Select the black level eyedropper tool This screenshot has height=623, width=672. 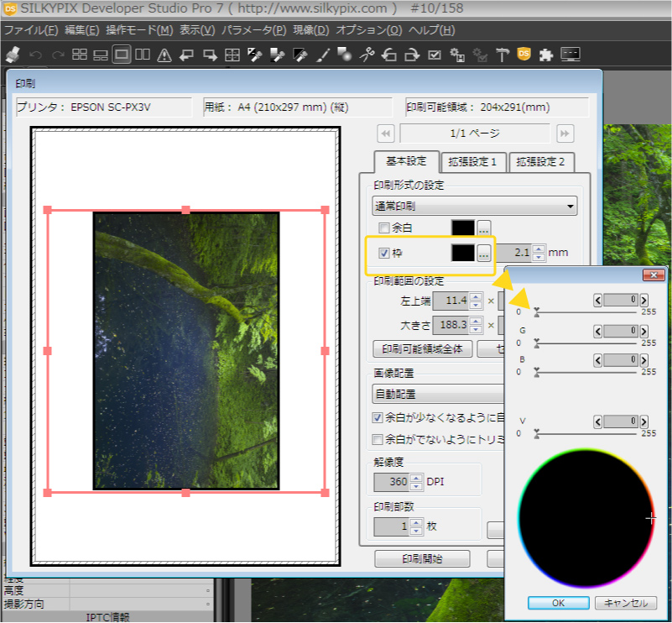pyautogui.click(x=300, y=55)
